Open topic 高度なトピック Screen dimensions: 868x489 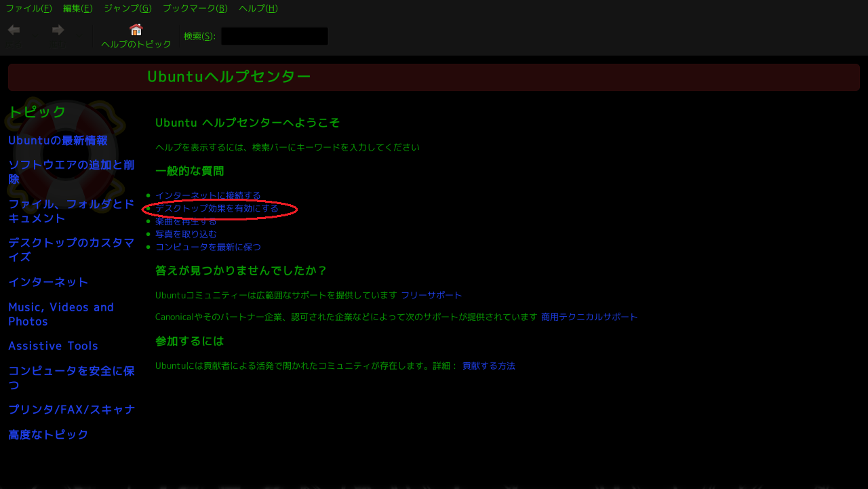pos(48,435)
